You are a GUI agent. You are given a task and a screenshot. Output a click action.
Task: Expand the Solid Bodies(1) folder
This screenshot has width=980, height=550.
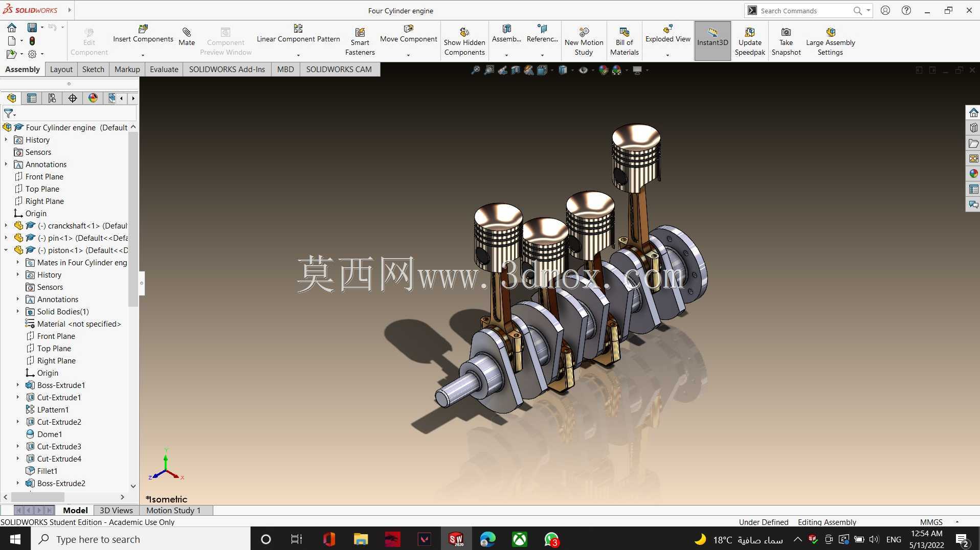coord(18,311)
